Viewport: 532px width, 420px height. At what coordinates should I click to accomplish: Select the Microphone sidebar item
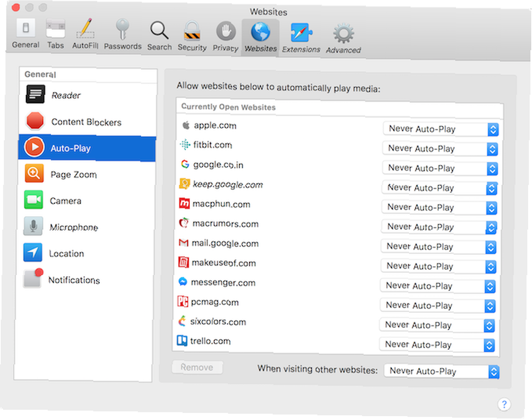[86, 227]
